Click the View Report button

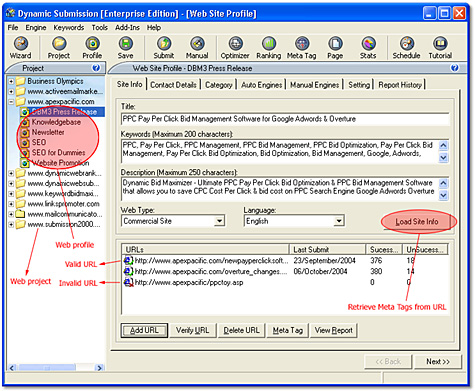[x=334, y=330]
